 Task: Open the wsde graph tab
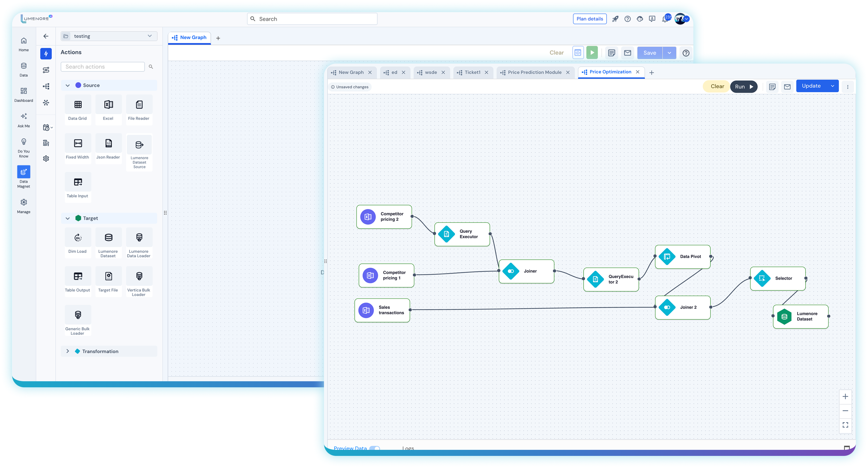[431, 72]
